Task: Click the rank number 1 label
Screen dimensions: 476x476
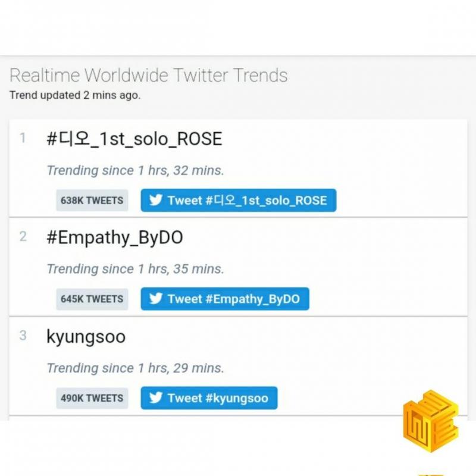Action: click(23, 139)
